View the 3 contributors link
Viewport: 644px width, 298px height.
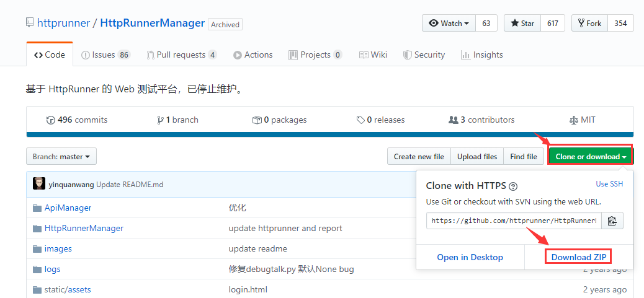click(482, 120)
